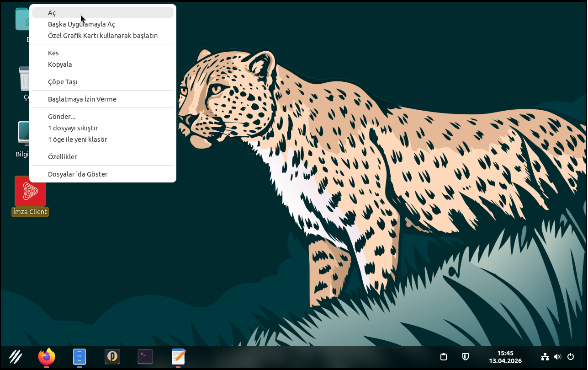Click the 15:45 clock and date in the panel
Image resolution: width=588 pixels, height=370 pixels.
tap(505, 357)
